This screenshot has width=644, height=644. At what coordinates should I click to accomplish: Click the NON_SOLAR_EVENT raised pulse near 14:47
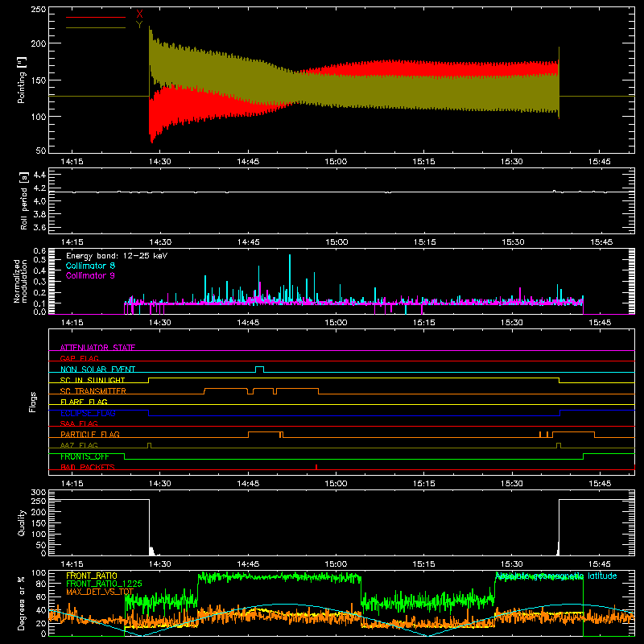[259, 369]
